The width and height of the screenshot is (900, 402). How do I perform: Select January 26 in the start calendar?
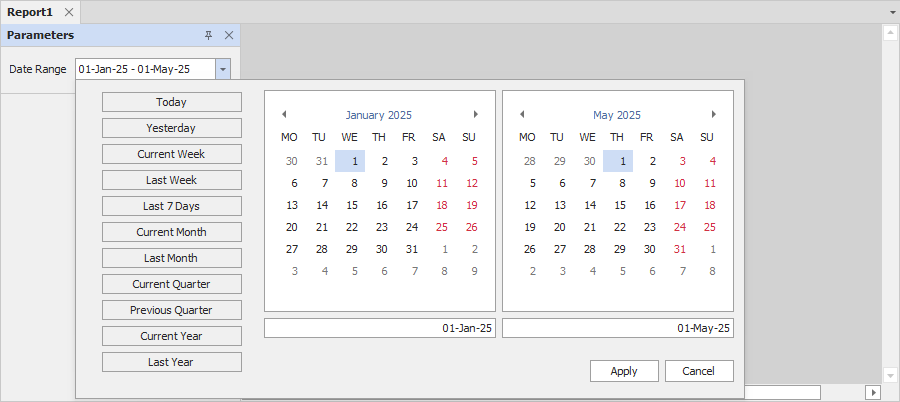tap(471, 227)
